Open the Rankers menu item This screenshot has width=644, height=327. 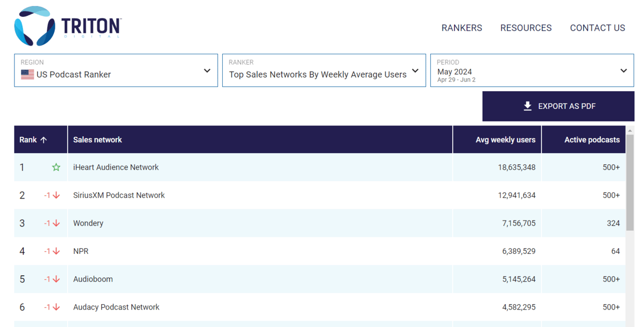(462, 28)
